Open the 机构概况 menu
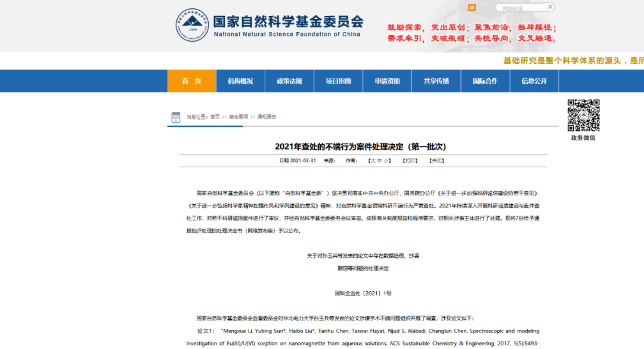The height and width of the screenshot is (349, 644). [x=240, y=81]
